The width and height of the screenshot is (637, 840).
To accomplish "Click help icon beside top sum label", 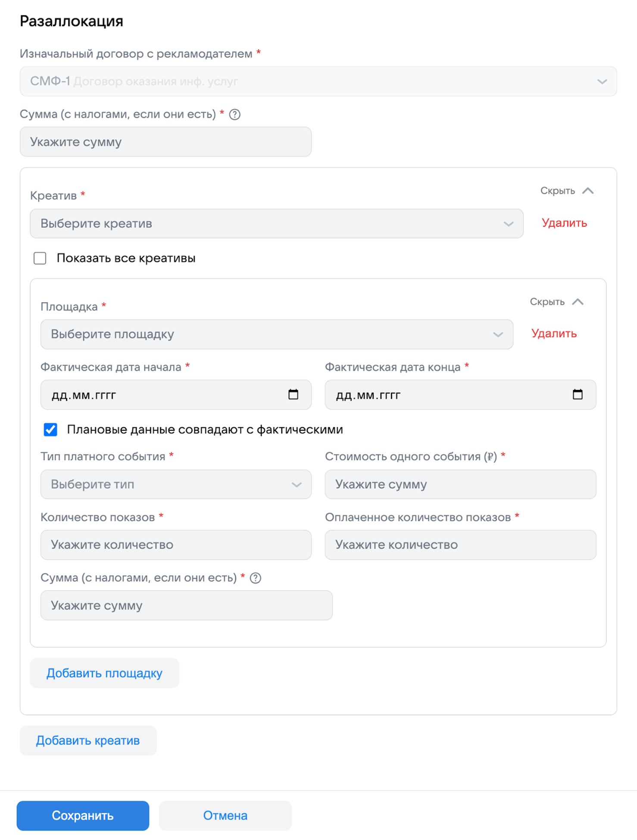I will tap(235, 115).
